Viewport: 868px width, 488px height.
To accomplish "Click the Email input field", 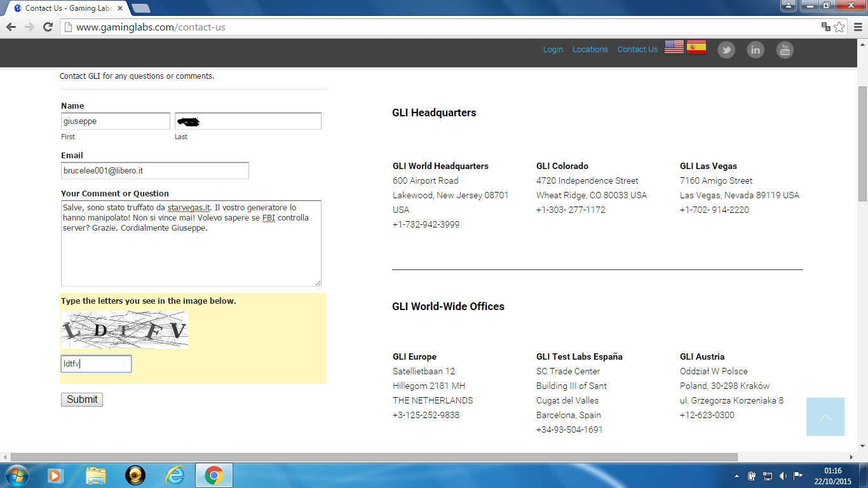I will click(x=155, y=171).
